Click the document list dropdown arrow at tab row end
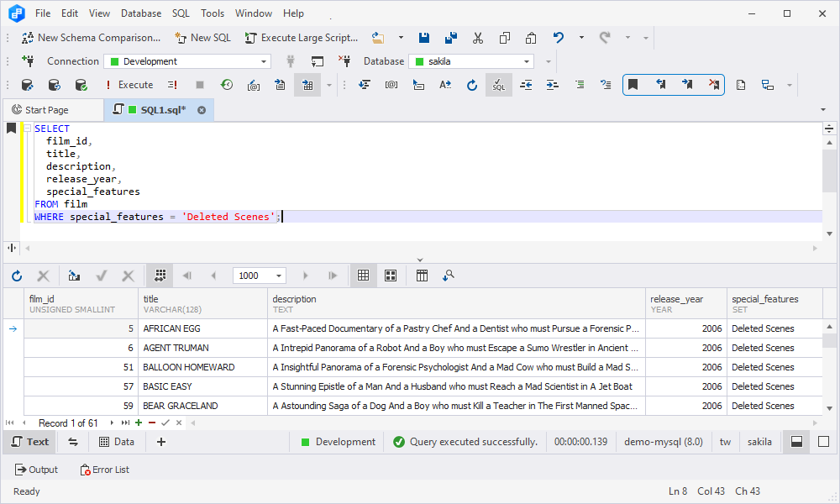Screen dimensions: 840x504 (823, 110)
